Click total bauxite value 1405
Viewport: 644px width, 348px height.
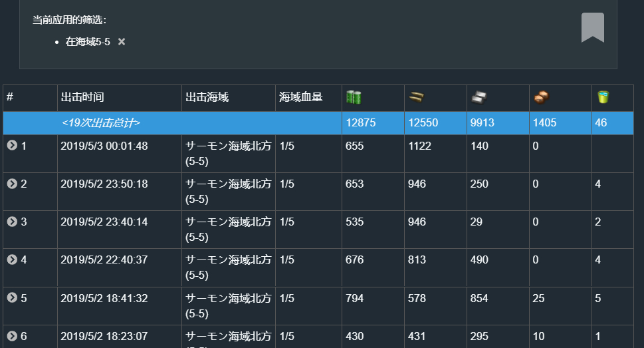[544, 122]
